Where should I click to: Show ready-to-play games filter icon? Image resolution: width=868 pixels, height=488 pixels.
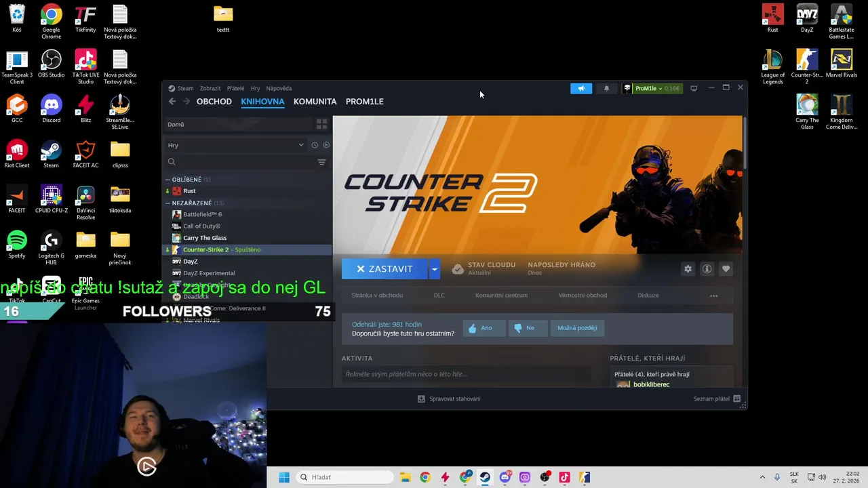click(326, 145)
